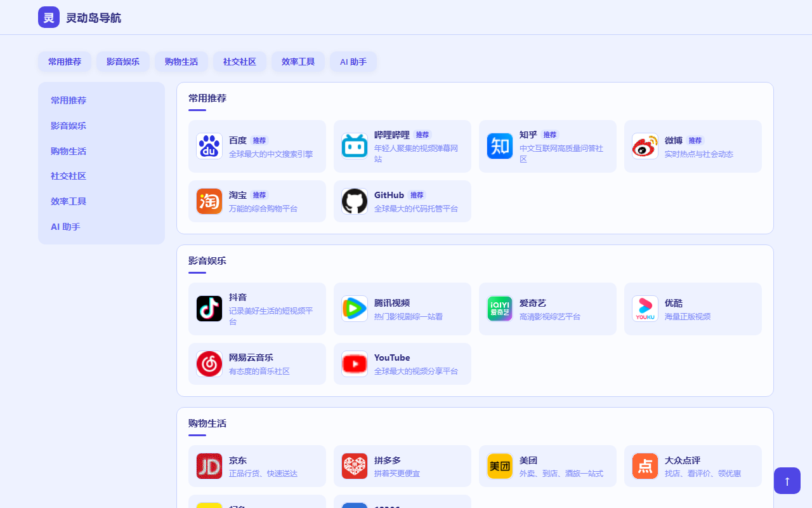Switch to 社交社区 top tab
This screenshot has height=508, width=812.
tap(240, 62)
